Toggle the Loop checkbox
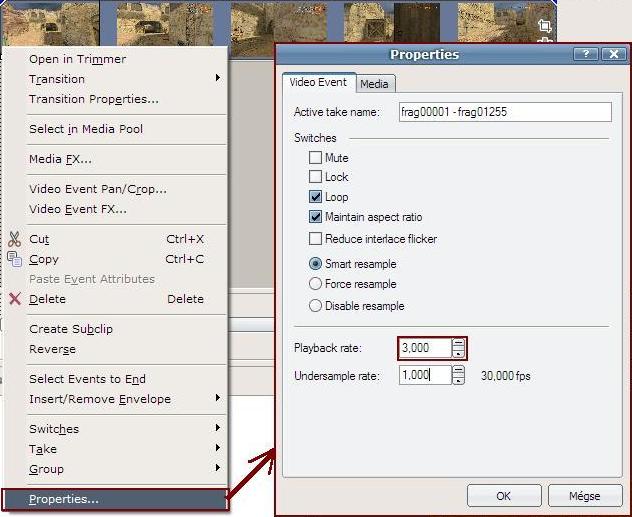This screenshot has width=632, height=517. tap(316, 197)
